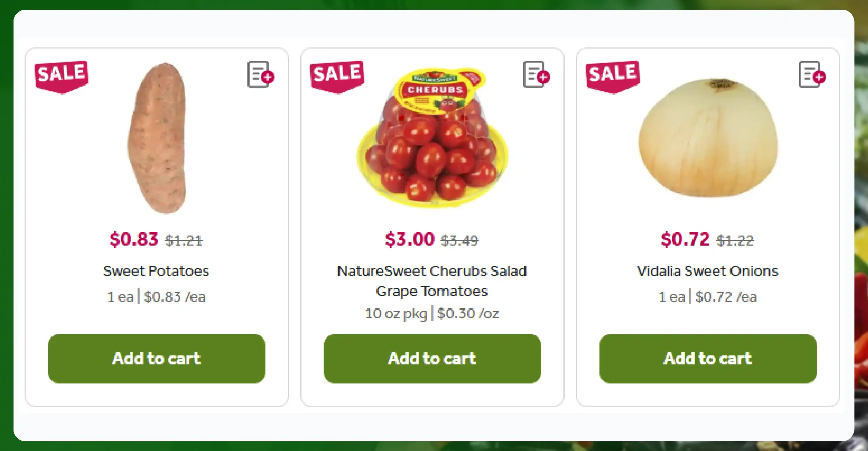The height and width of the screenshot is (451, 868).
Task: Click the 1 ea quantity label for onions
Action: (x=672, y=297)
